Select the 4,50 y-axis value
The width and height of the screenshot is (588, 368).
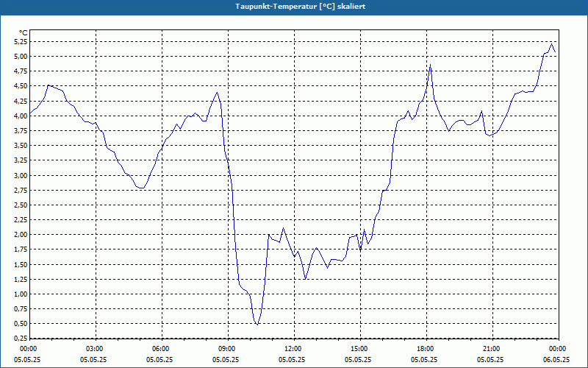click(x=20, y=86)
